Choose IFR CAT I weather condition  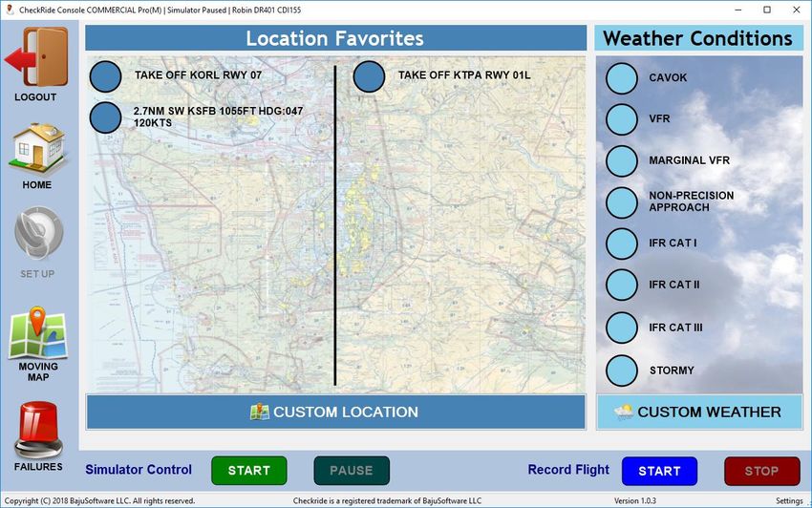622,243
